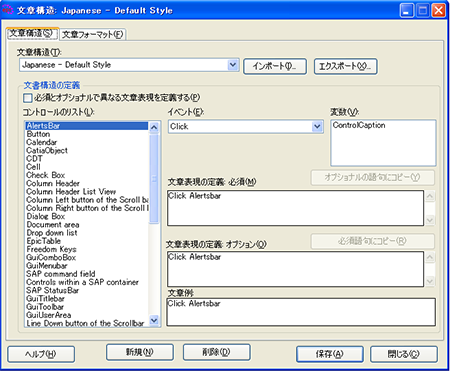Select Drop down list item

(86, 233)
